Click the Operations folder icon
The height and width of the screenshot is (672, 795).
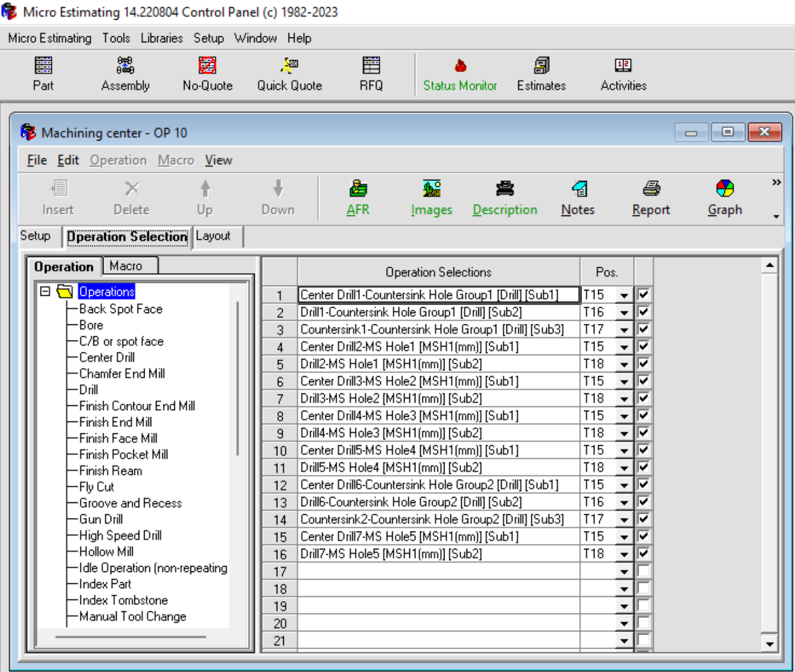tap(64, 291)
